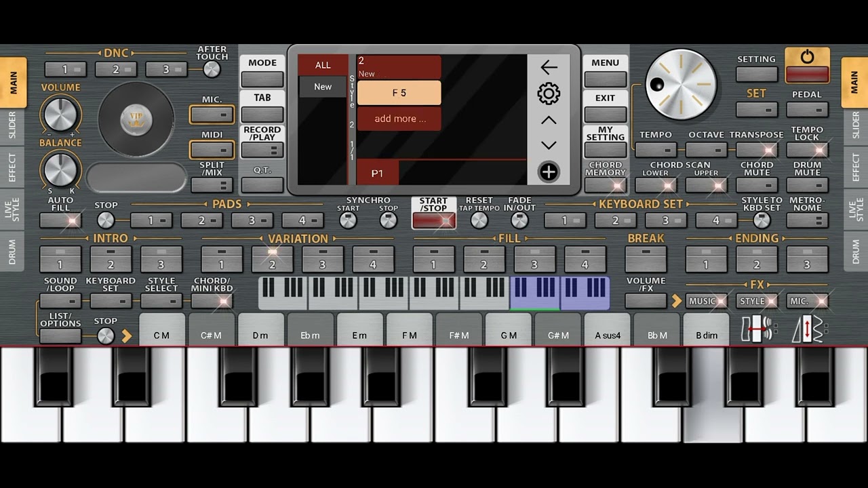
Task: Toggle the AFTER TOUCH knob
Action: pyautogui.click(x=212, y=69)
